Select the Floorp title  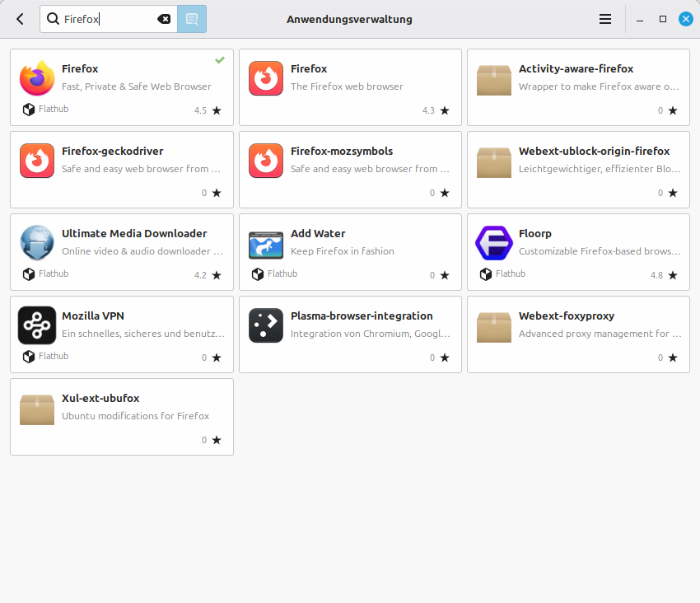click(534, 234)
